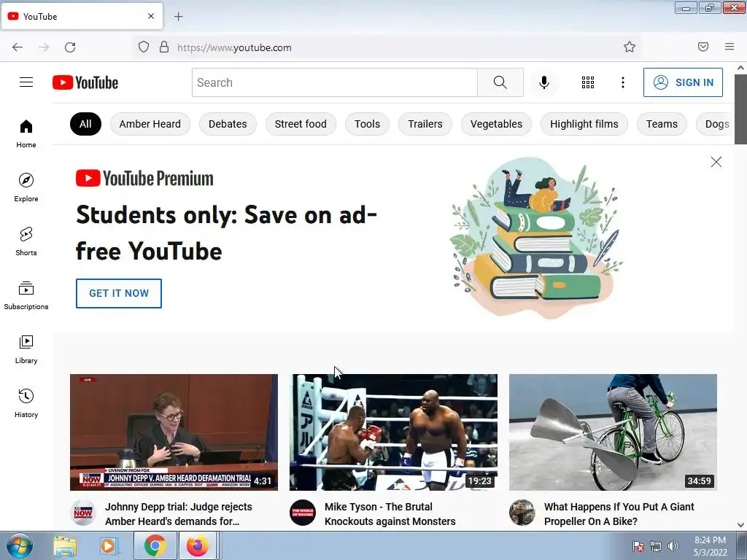Click Mike Tyson Brutal Knockouts title
The image size is (747, 560).
pos(390,514)
